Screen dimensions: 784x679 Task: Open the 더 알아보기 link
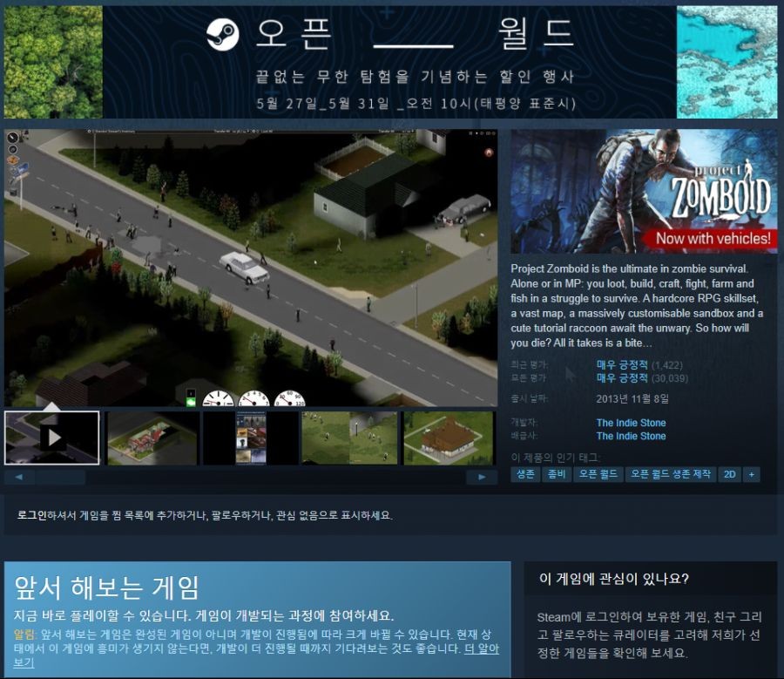coord(256,655)
